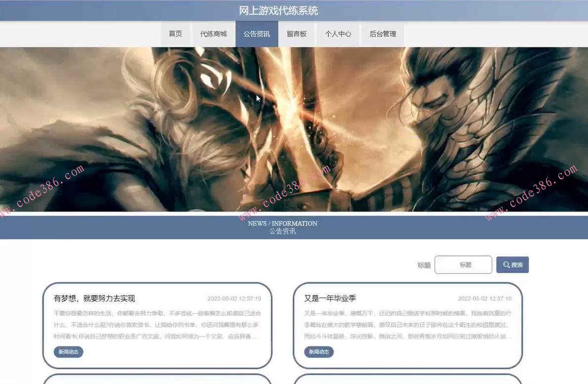This screenshot has width=588, height=384.
Task: Click the partially visible card at bottom left
Action: (x=157, y=381)
